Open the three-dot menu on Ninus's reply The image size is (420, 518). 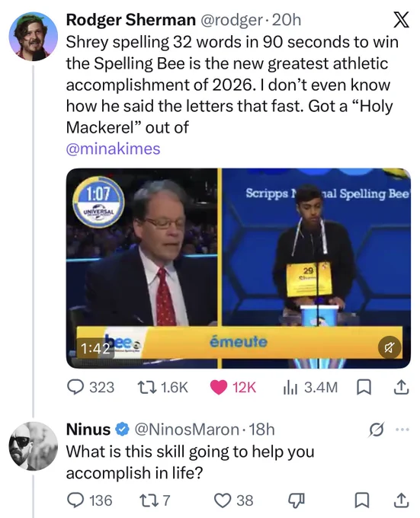[402, 430]
